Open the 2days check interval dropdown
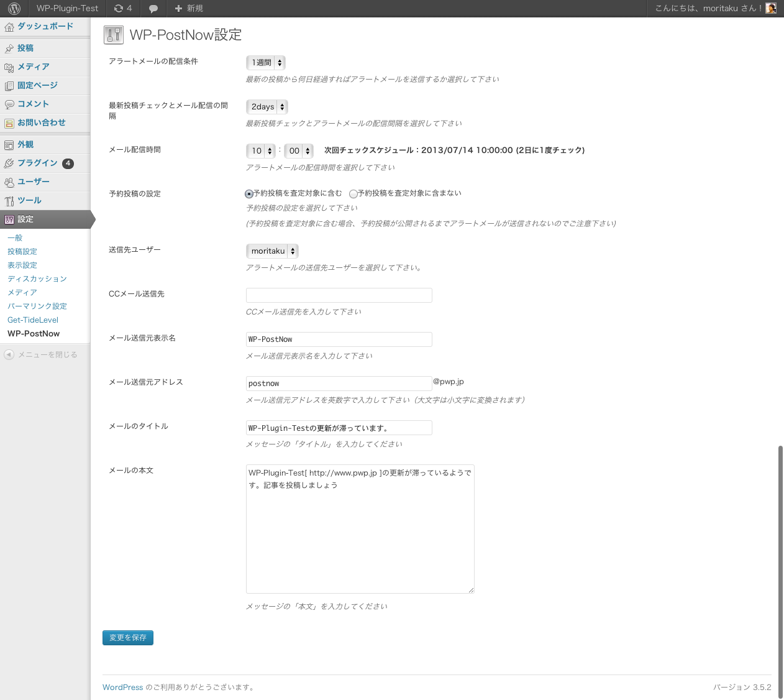The image size is (784, 700). [x=267, y=107]
